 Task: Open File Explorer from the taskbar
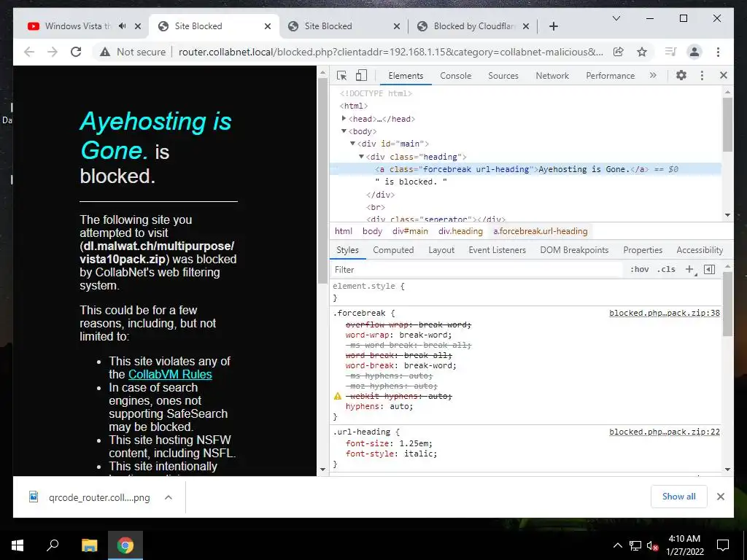click(89, 545)
